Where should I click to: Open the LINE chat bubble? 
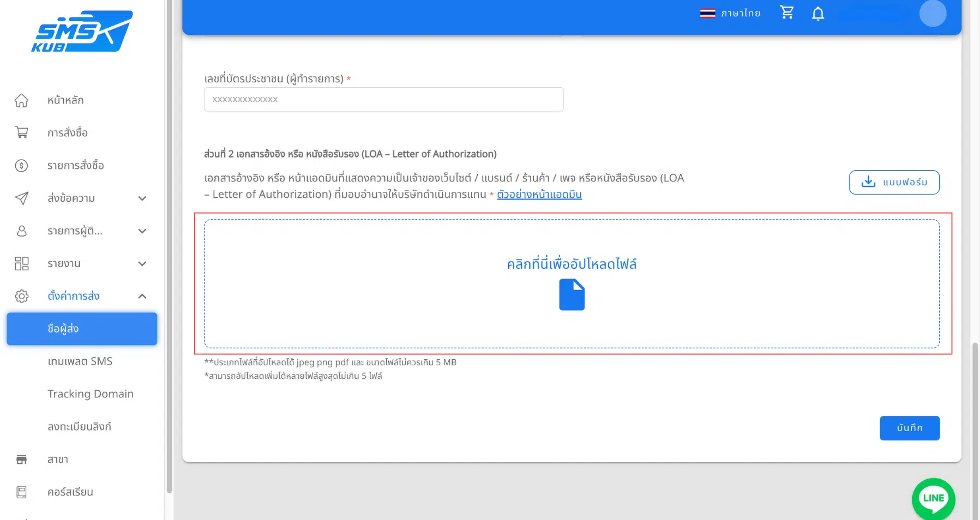pyautogui.click(x=934, y=499)
